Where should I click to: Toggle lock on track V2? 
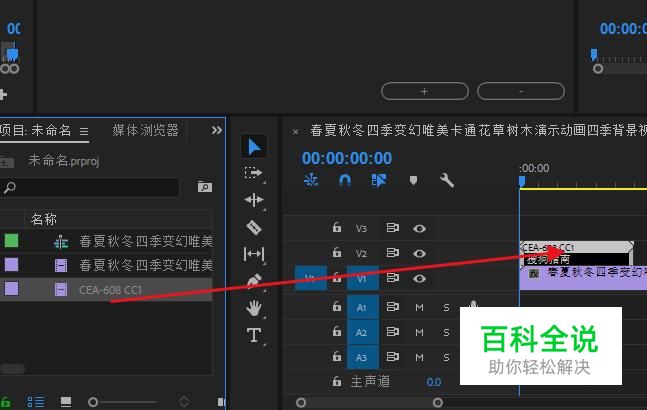[x=337, y=252]
